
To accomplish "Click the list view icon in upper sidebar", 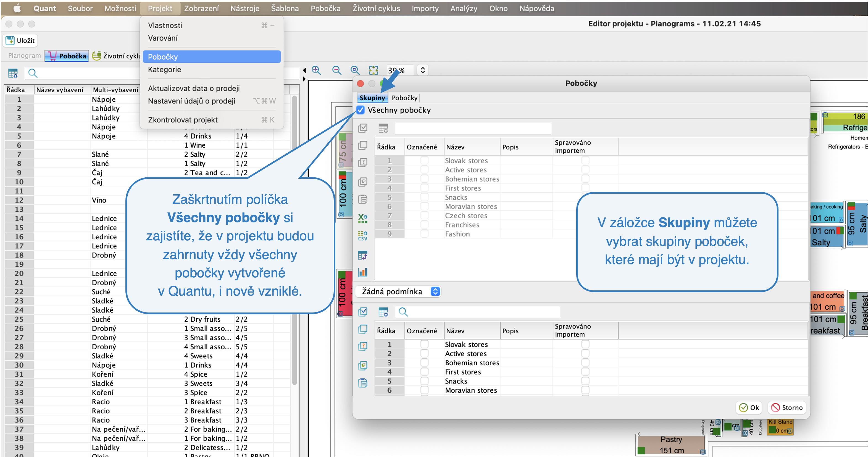I will [x=362, y=199].
